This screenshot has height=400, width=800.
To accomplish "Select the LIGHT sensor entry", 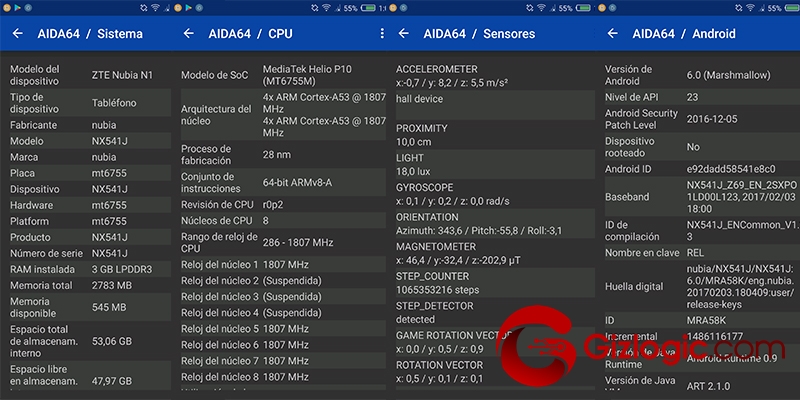I will [x=494, y=164].
